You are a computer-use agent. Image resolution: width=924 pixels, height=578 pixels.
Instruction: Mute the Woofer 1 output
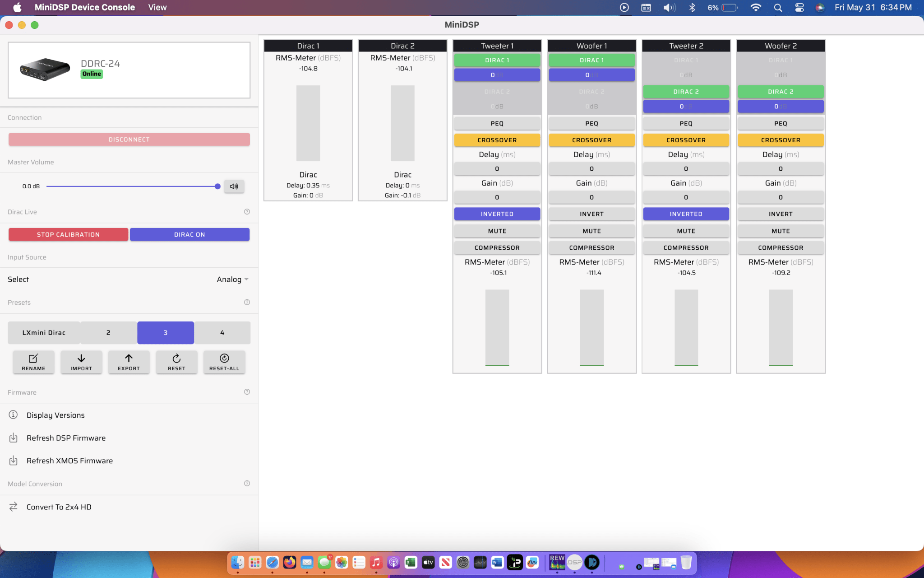pos(591,231)
